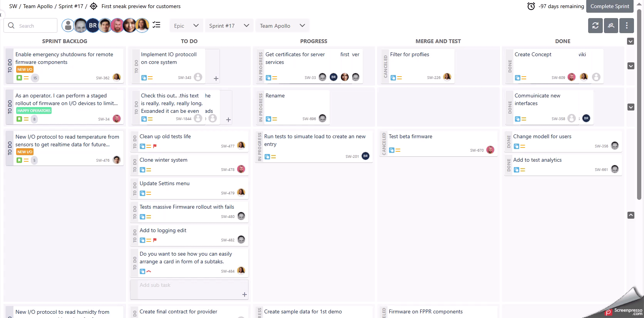Click Sprint #17 breadcrumb link

tap(71, 6)
